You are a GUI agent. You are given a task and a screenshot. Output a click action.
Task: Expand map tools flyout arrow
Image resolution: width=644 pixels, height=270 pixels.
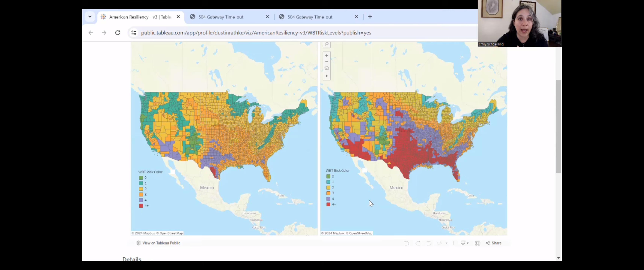[326, 76]
